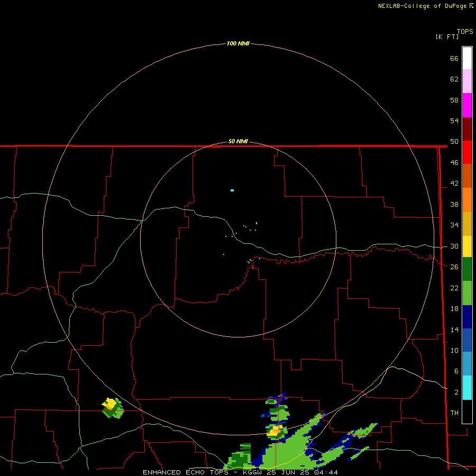Click the navy 18 kft legend swatch
This screenshot has width=476, height=476.
(467, 317)
